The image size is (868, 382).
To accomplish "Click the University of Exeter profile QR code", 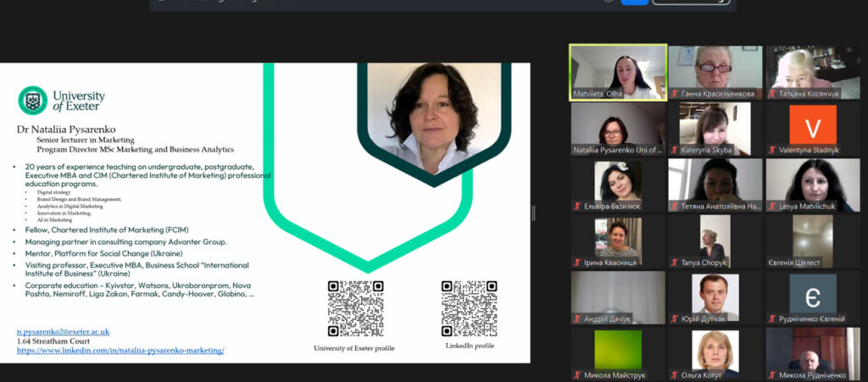I will 356,308.
